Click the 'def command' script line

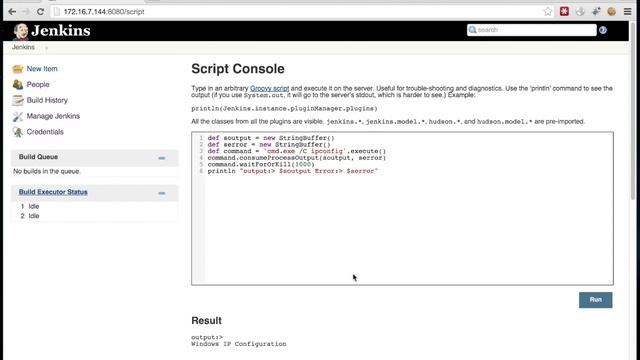click(296, 151)
